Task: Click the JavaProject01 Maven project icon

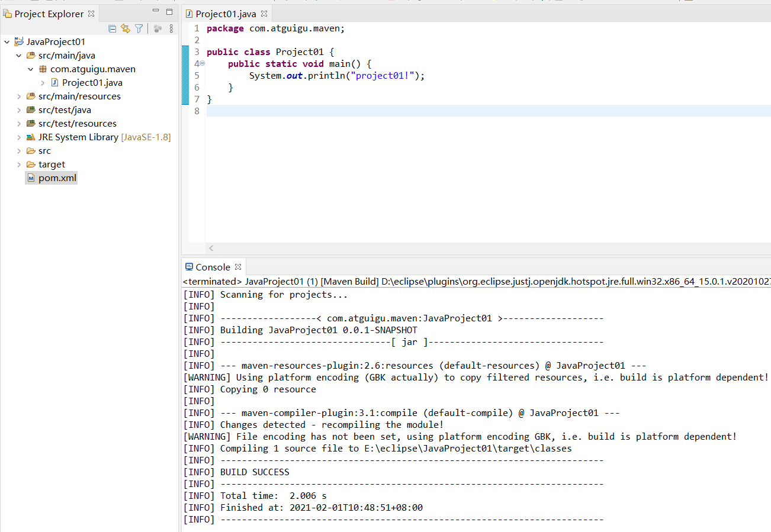Action: (x=18, y=41)
